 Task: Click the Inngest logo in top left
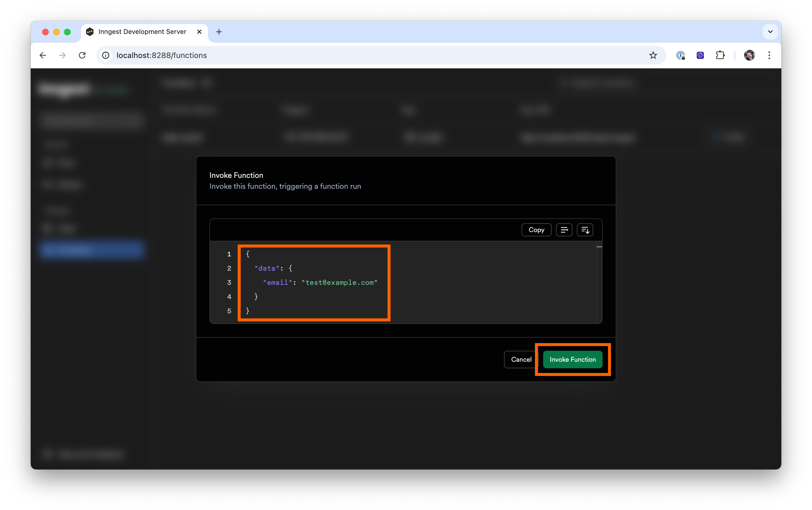pyautogui.click(x=66, y=88)
